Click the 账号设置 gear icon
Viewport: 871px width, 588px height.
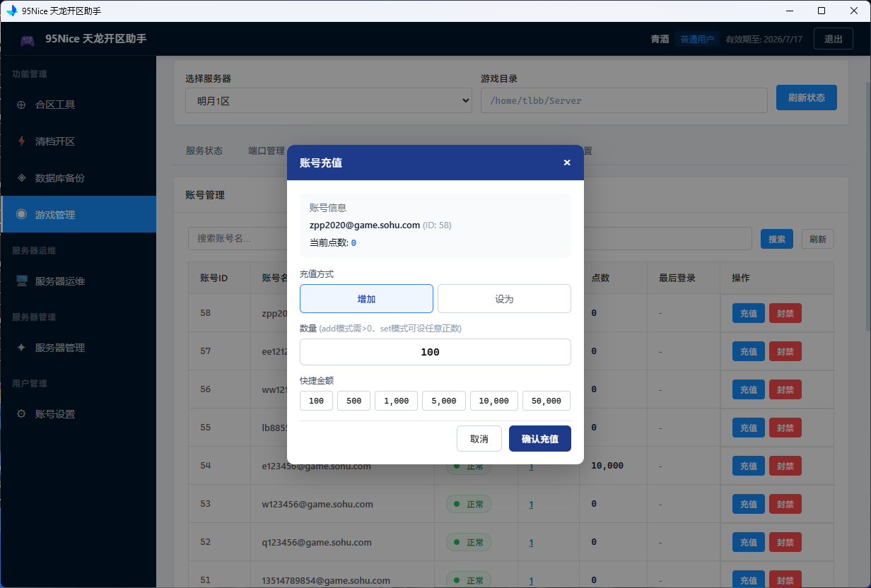tap(21, 414)
